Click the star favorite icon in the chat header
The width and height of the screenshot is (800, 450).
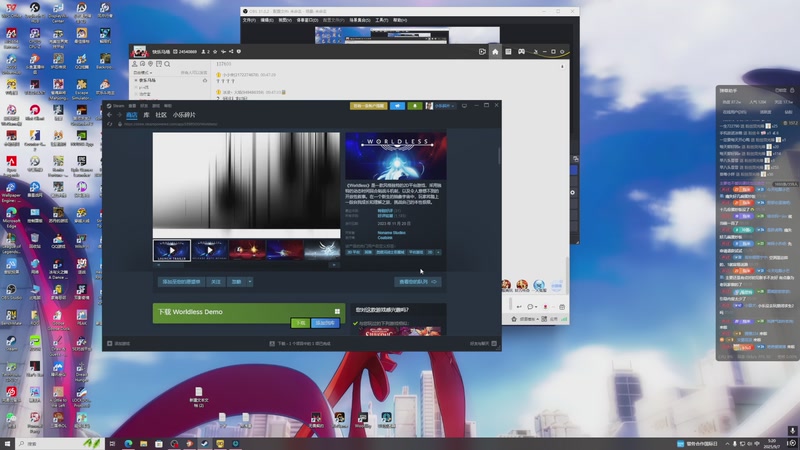pos(215,52)
